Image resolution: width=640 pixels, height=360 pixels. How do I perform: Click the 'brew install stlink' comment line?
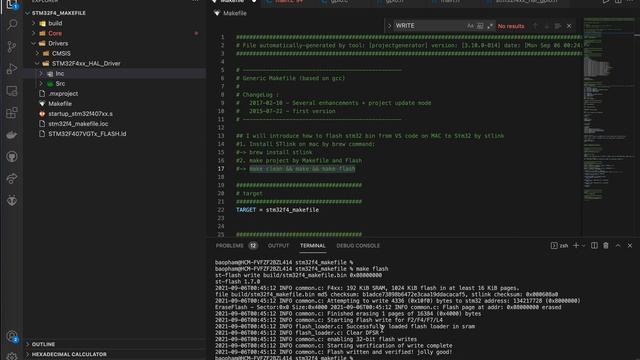(x=274, y=152)
